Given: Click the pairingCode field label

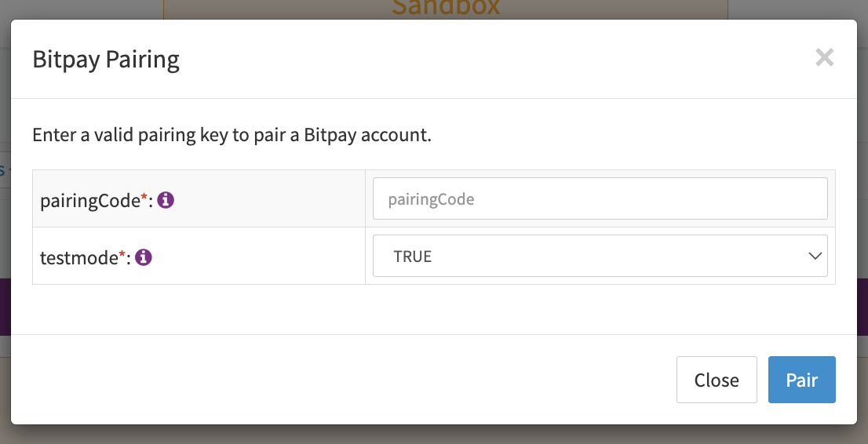Looking at the screenshot, I should click(89, 201).
